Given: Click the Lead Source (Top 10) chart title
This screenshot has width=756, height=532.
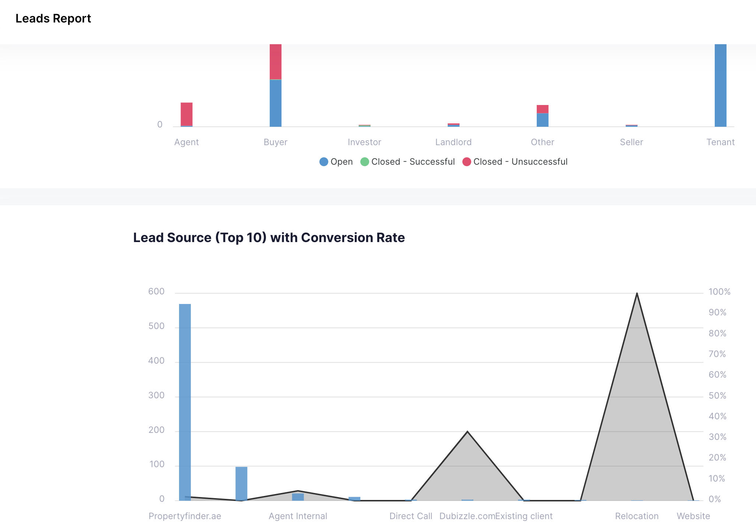Looking at the screenshot, I should pos(269,238).
